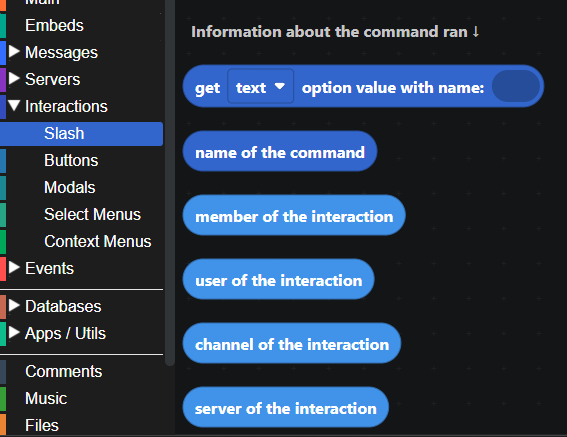Expand the Databases category arrow
Viewport: 567px width, 437px height.
pos(14,305)
